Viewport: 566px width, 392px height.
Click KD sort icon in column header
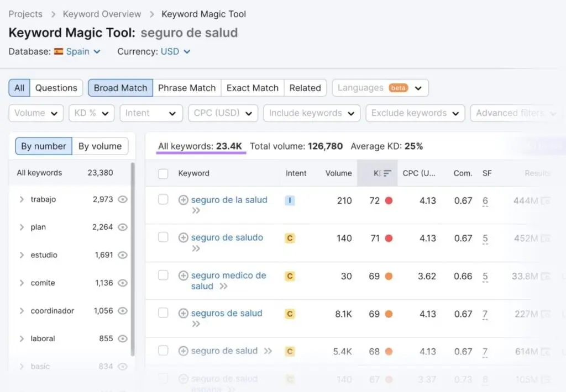(x=387, y=173)
